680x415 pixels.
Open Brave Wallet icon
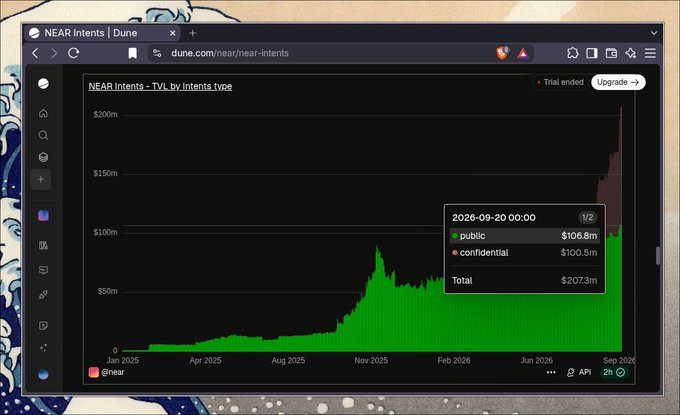(611, 53)
